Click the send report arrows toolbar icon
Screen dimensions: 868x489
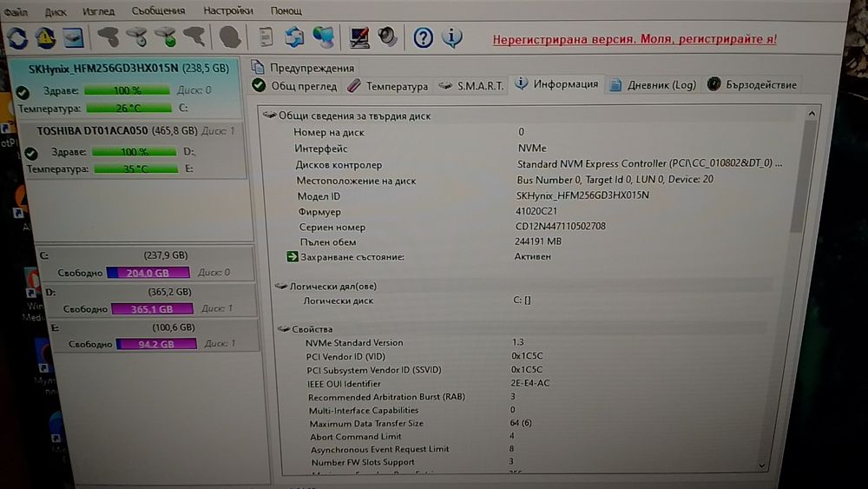click(294, 37)
